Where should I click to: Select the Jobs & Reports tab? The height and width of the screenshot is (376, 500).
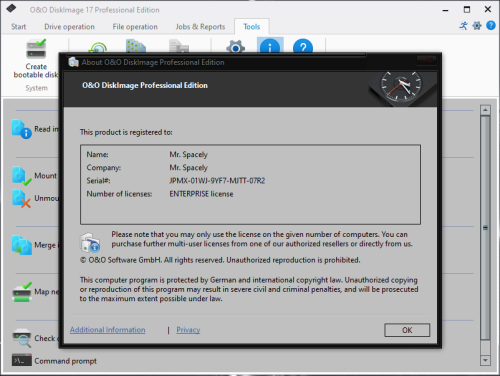pos(200,27)
